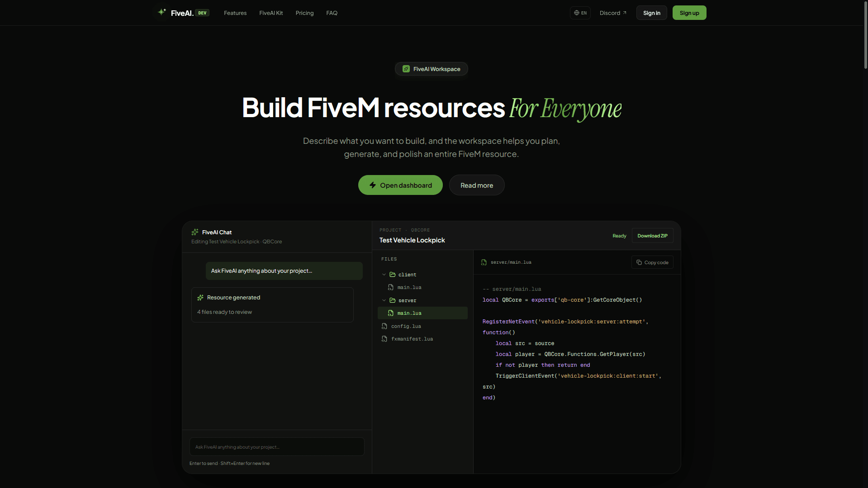Click the chat input field at bottom
The width and height of the screenshot is (868, 488).
[277, 446]
